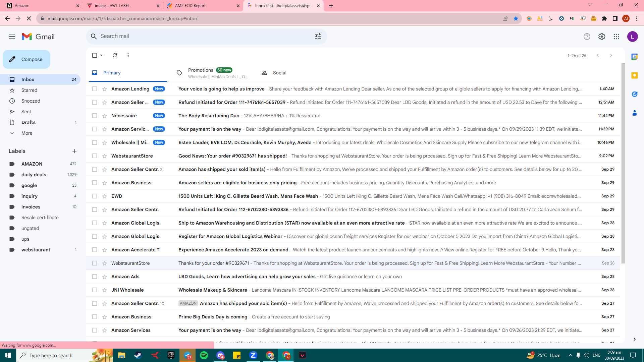Expand the More item in sidebar
The image size is (644, 362).
[27, 133]
